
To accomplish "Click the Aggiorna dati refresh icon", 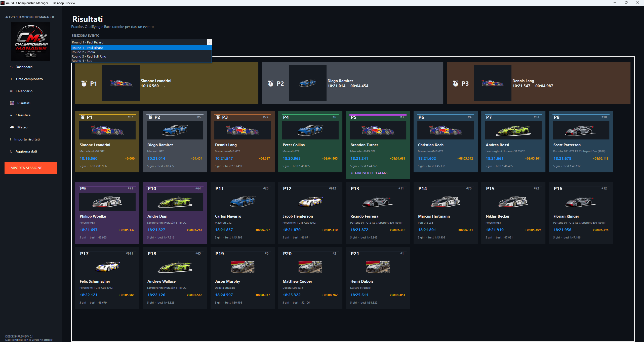I will click(11, 151).
